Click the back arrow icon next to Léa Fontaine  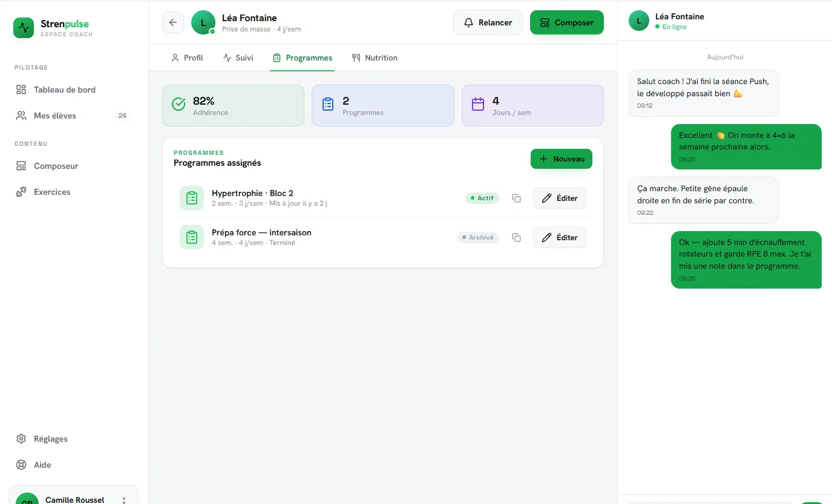click(173, 22)
